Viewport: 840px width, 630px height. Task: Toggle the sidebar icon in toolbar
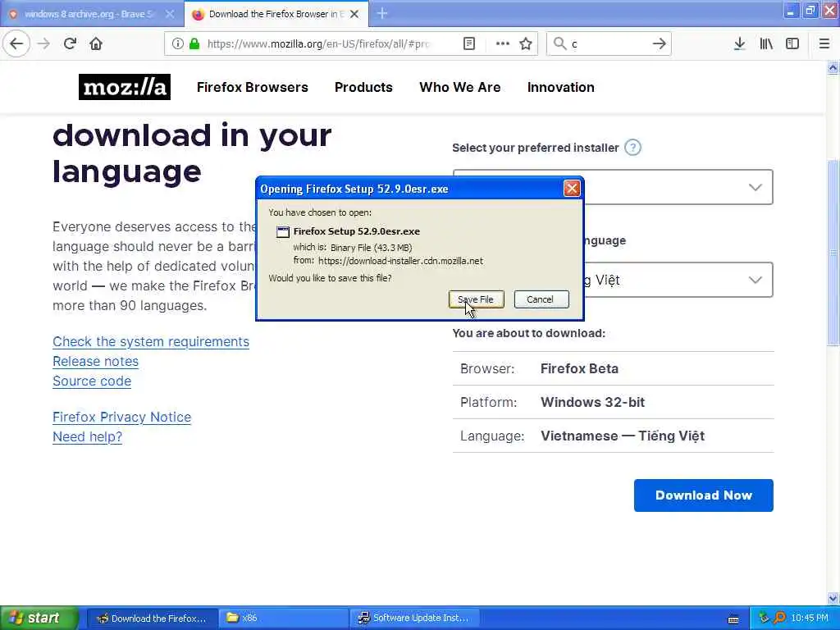point(792,43)
